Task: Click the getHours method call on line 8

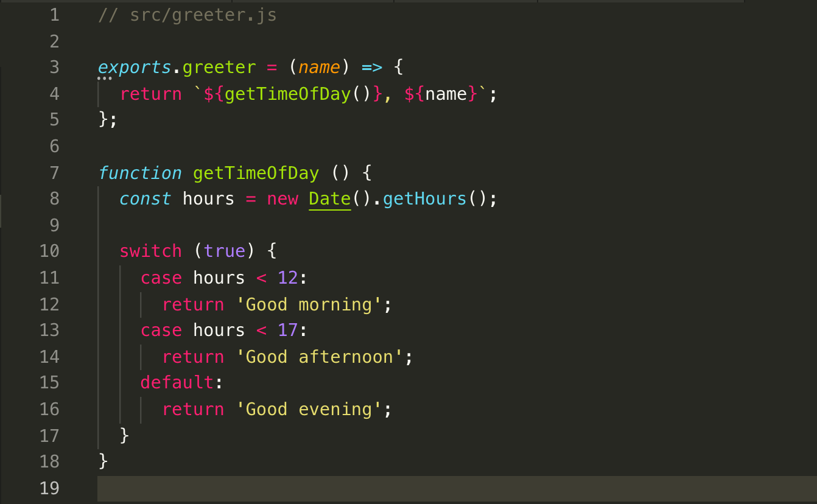Action: (424, 198)
